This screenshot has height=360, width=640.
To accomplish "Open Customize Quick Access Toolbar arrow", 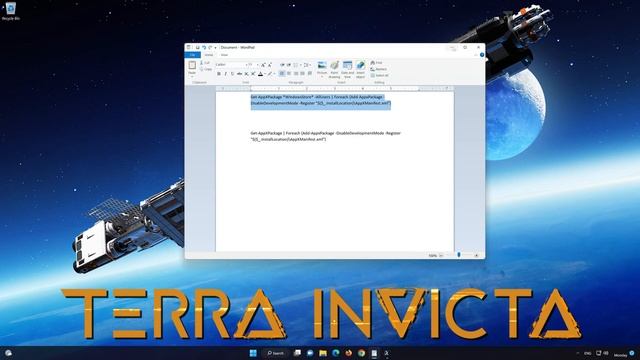I will click(216, 48).
